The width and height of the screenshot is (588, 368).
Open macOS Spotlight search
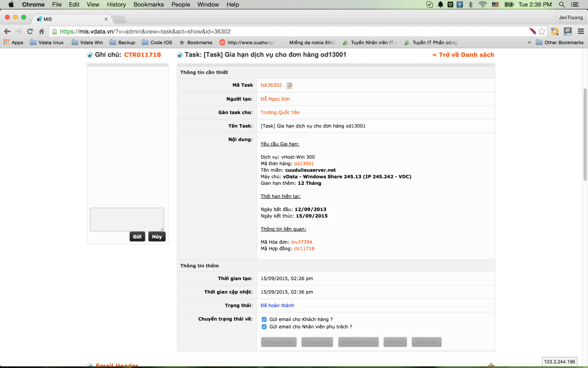(x=562, y=5)
